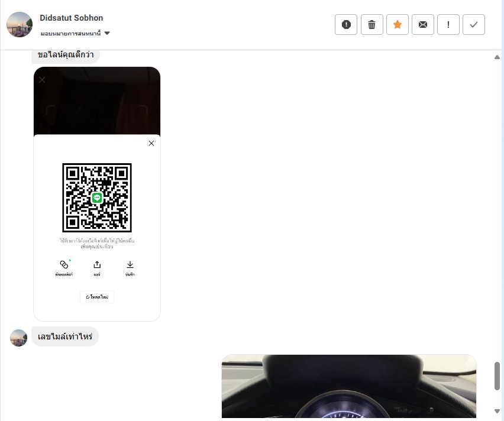Open the LINE QR code screenshot image

pos(97,194)
